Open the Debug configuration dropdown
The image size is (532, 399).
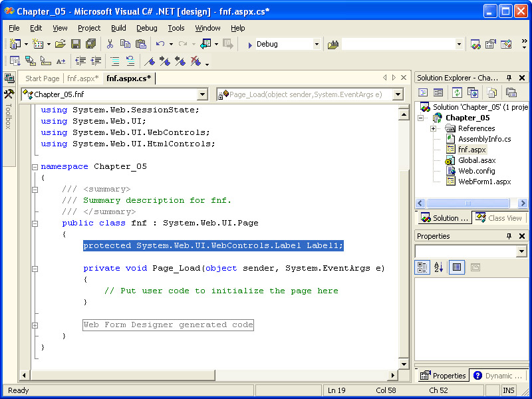(317, 44)
